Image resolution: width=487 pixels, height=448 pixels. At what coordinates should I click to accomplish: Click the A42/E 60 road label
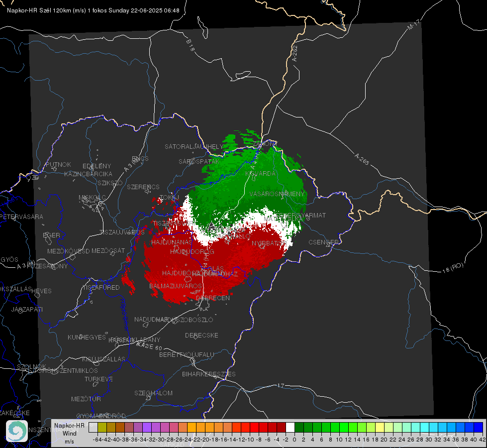[x=149, y=346]
